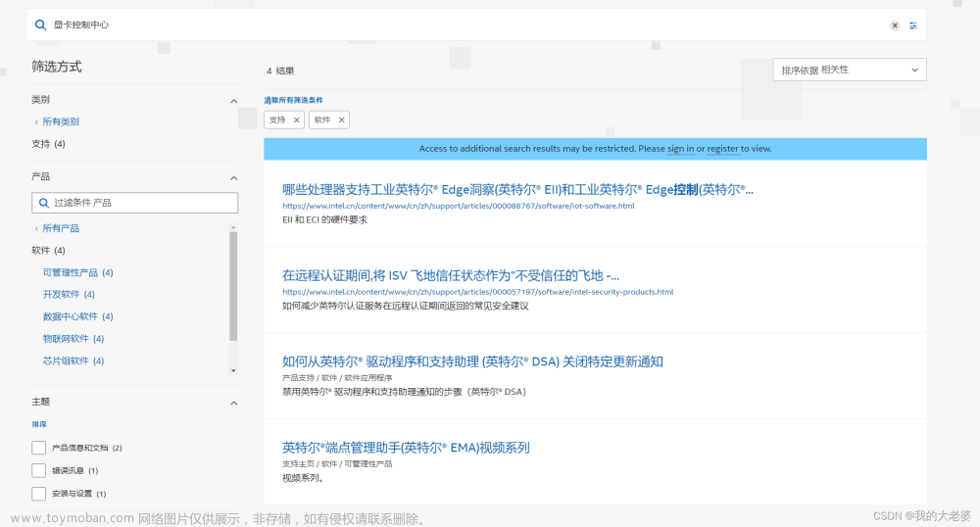Open the 英特尔端点管理助手 EMA 视频系列 result
This screenshot has height=527, width=980.
pyautogui.click(x=406, y=448)
